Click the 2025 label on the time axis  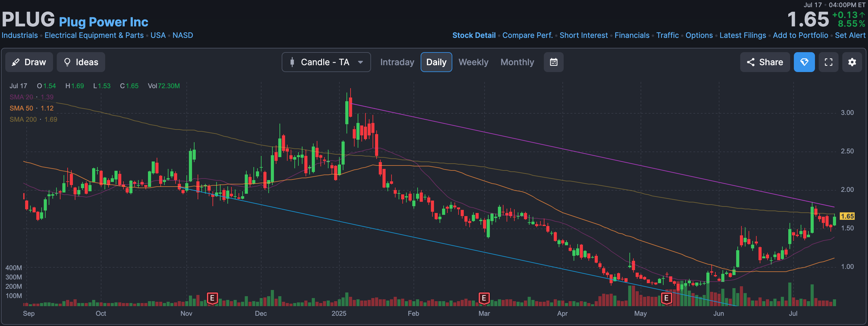click(x=339, y=314)
